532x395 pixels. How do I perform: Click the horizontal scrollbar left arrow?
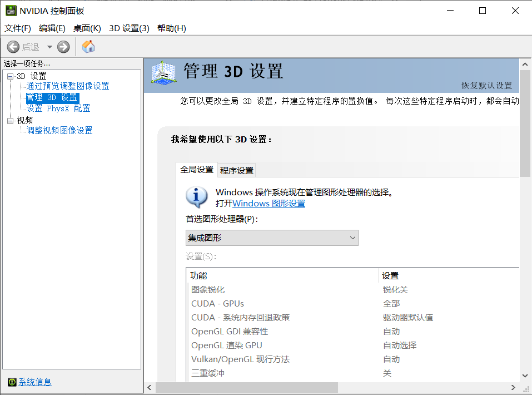click(150, 388)
